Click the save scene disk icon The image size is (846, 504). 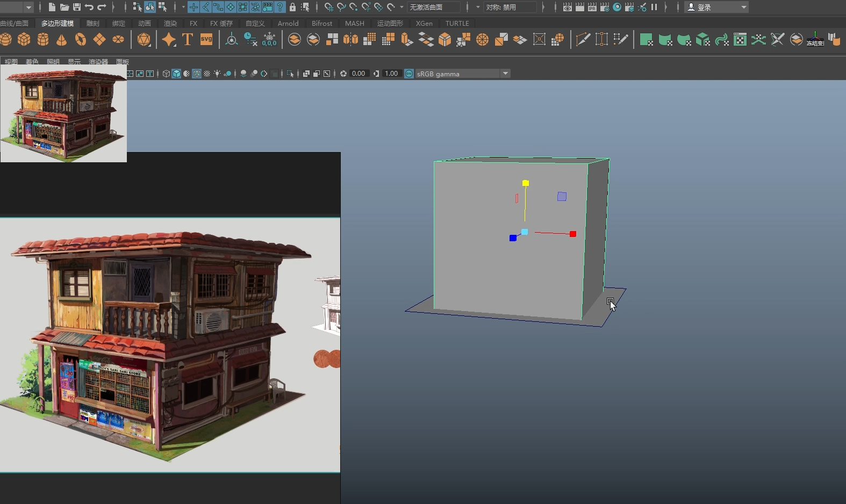tap(77, 7)
